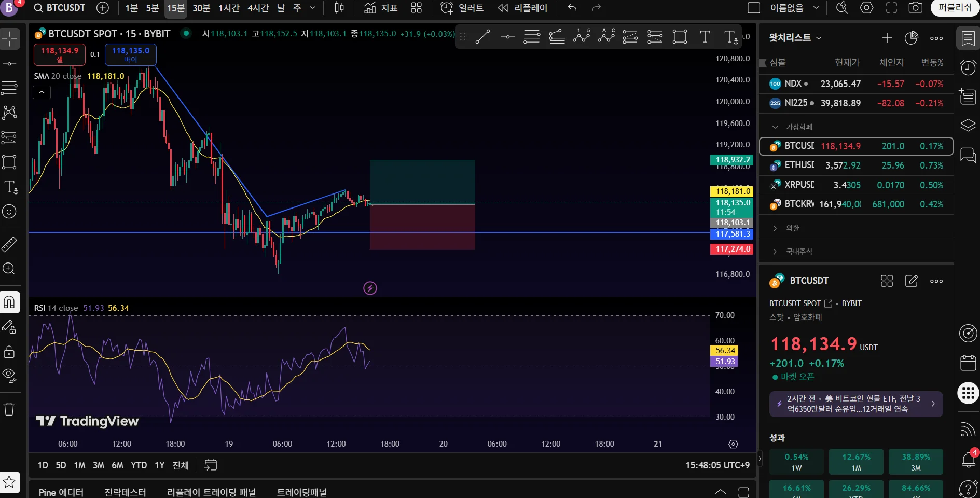This screenshot has height=498, width=980.
Task: Open the indicator templates grid
Action: (x=417, y=8)
